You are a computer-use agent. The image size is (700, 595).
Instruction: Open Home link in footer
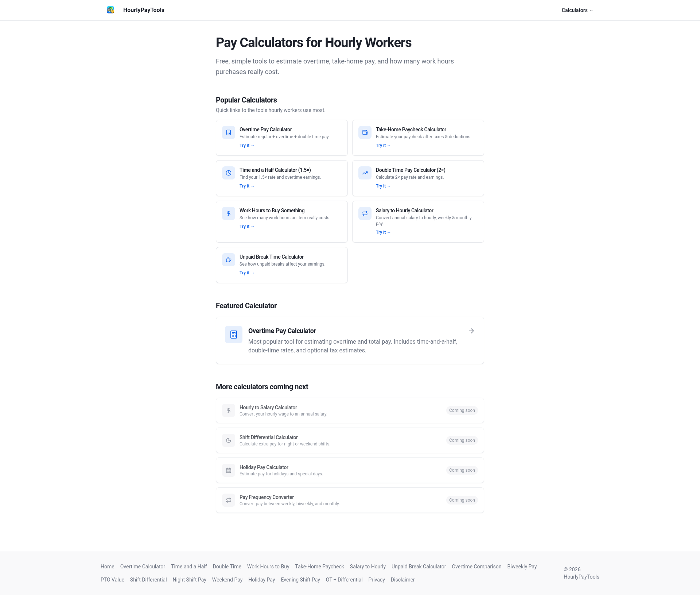click(107, 567)
